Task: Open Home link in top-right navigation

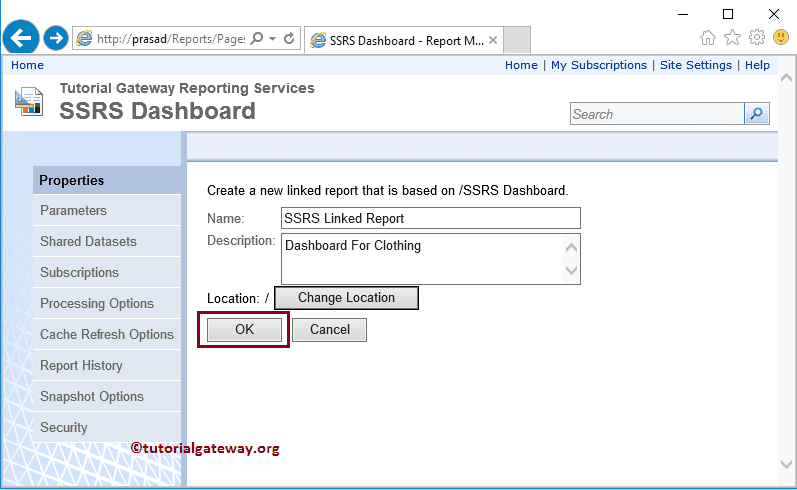Action: point(521,65)
